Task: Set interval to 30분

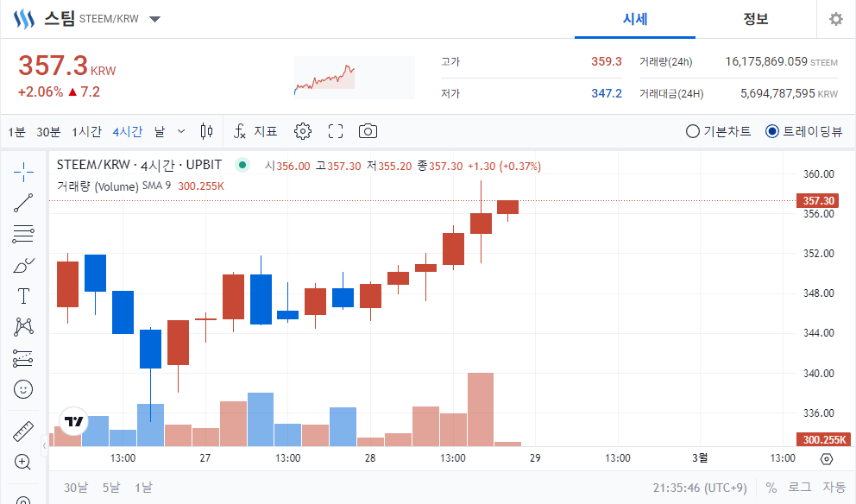Action: click(48, 131)
